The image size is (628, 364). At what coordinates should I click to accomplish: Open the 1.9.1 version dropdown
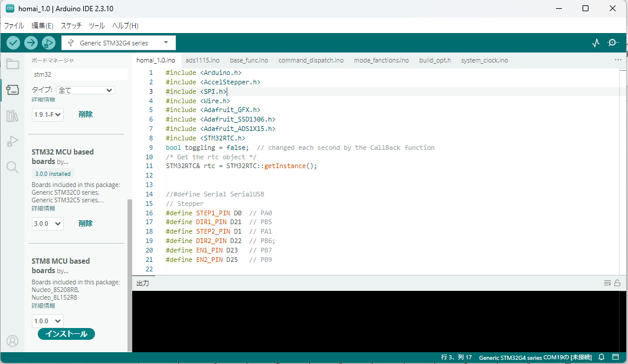point(47,114)
